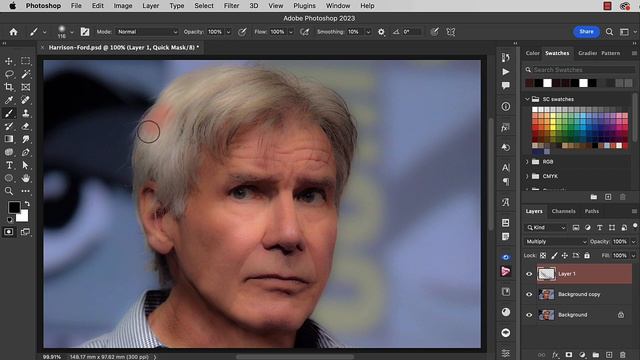Select the Pen tool
Image resolution: width=640 pixels, height=360 pixels.
point(25,152)
